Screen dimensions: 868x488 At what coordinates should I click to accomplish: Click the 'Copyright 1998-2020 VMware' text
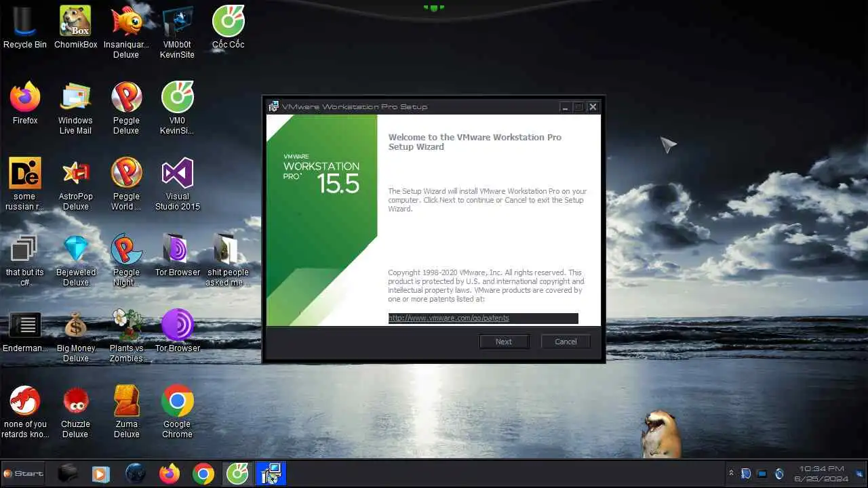[486, 285]
